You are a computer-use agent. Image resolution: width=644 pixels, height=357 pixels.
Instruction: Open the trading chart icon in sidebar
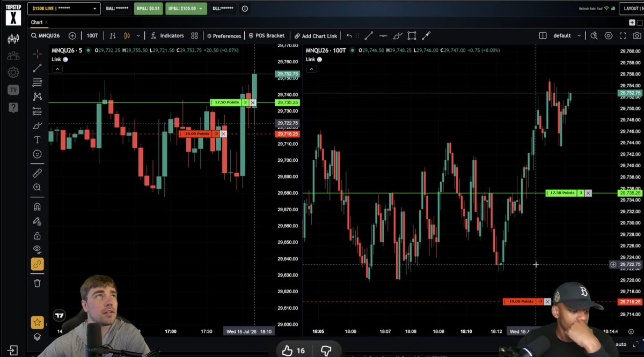pos(13,39)
